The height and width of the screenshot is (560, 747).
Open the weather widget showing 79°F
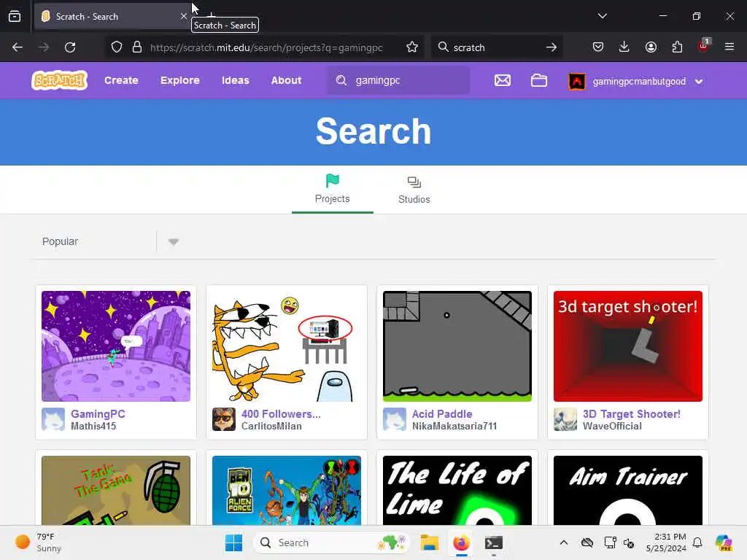point(38,542)
